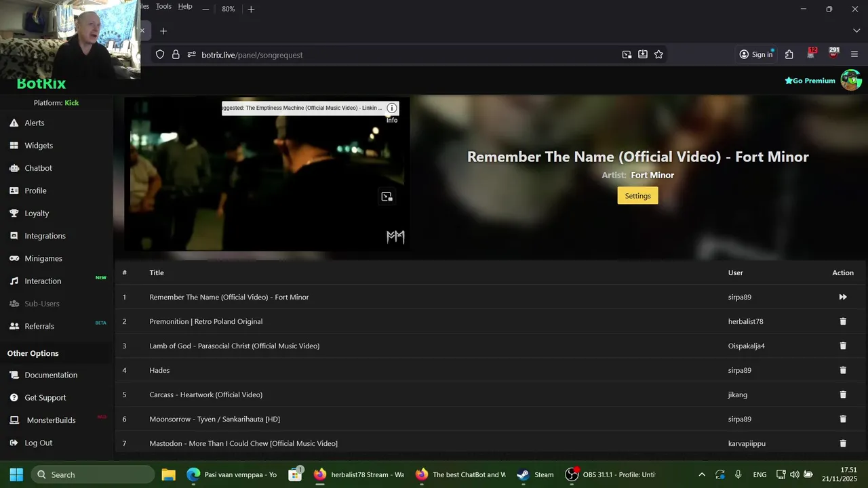Click the User column header
The image size is (868, 488).
click(x=736, y=272)
